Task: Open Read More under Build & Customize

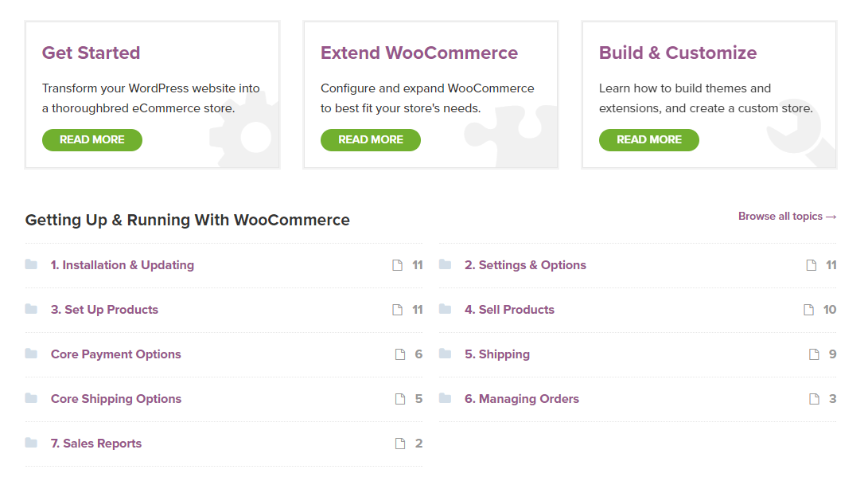Action: (648, 139)
